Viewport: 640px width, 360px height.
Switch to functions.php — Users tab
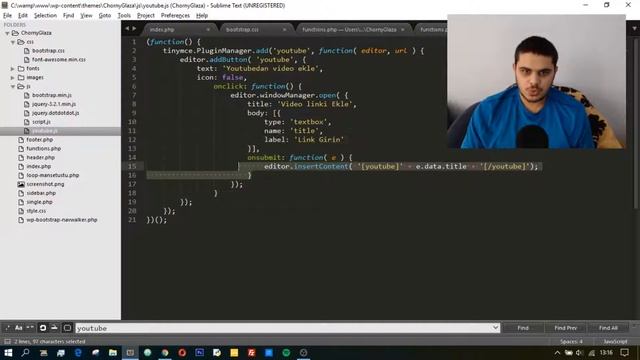pyautogui.click(x=352, y=29)
